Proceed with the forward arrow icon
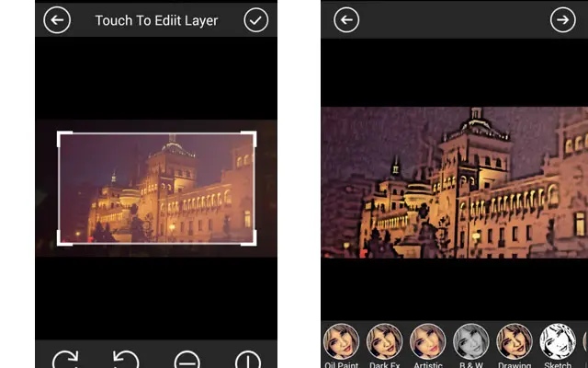 562,20
